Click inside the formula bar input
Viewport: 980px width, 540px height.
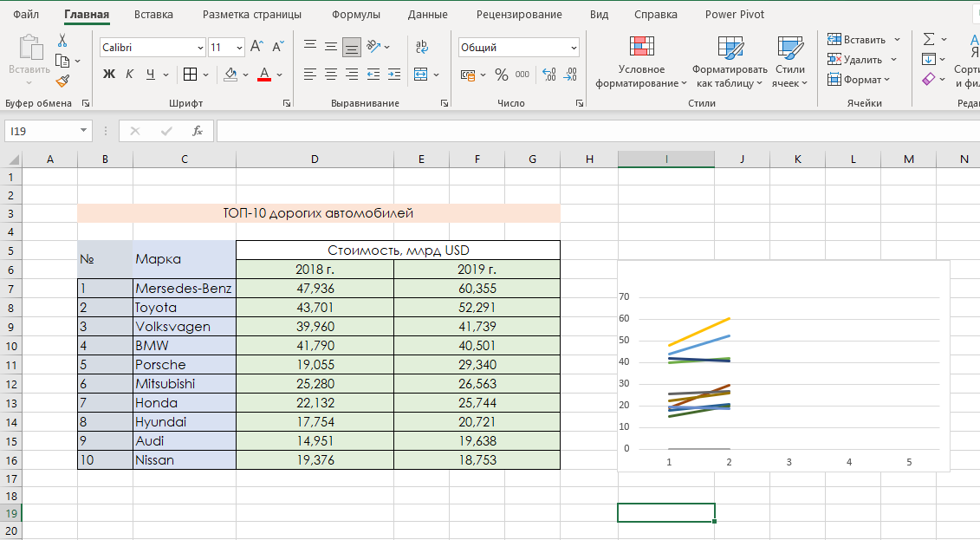(x=598, y=131)
